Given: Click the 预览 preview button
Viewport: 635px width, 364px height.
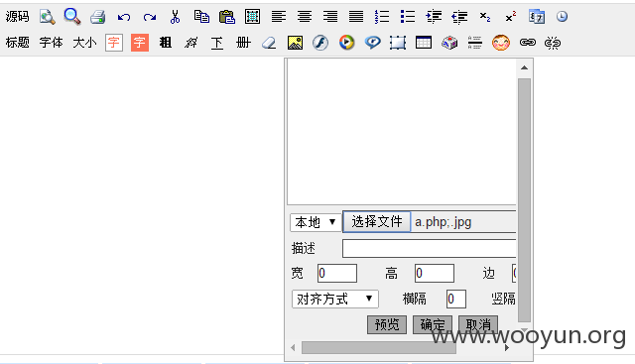Looking at the screenshot, I should (x=387, y=324).
